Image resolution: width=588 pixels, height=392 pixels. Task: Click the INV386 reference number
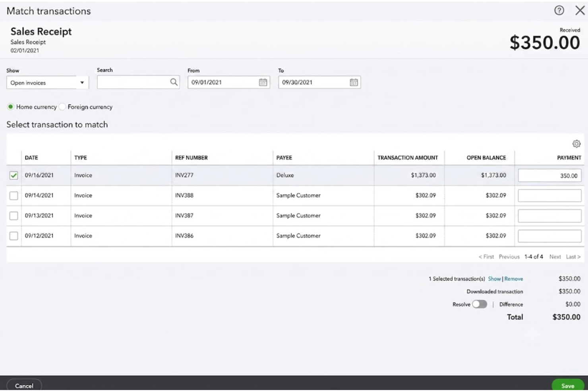coord(184,236)
